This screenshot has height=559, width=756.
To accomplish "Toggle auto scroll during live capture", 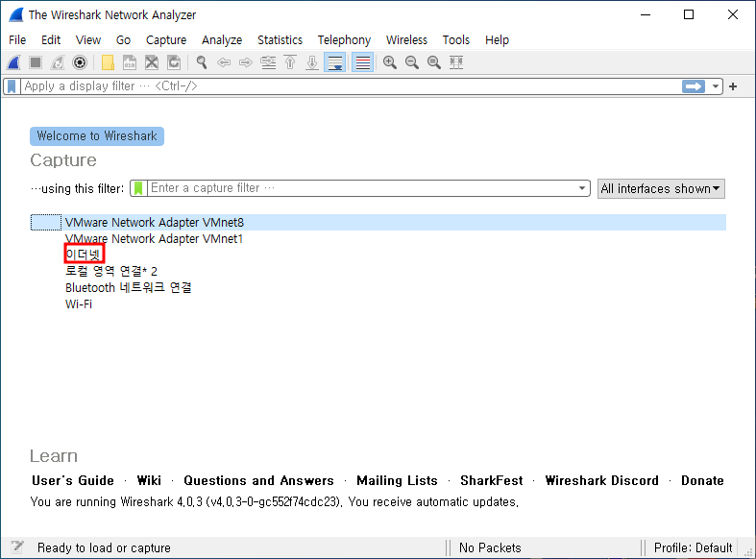I will (334, 62).
